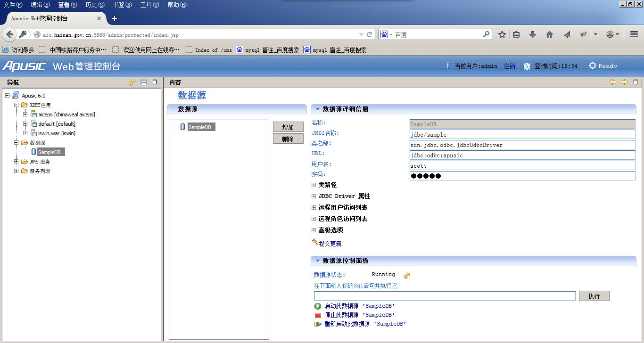This screenshot has height=343, width=644.
Task: Expand the default application node
Action: (25, 124)
